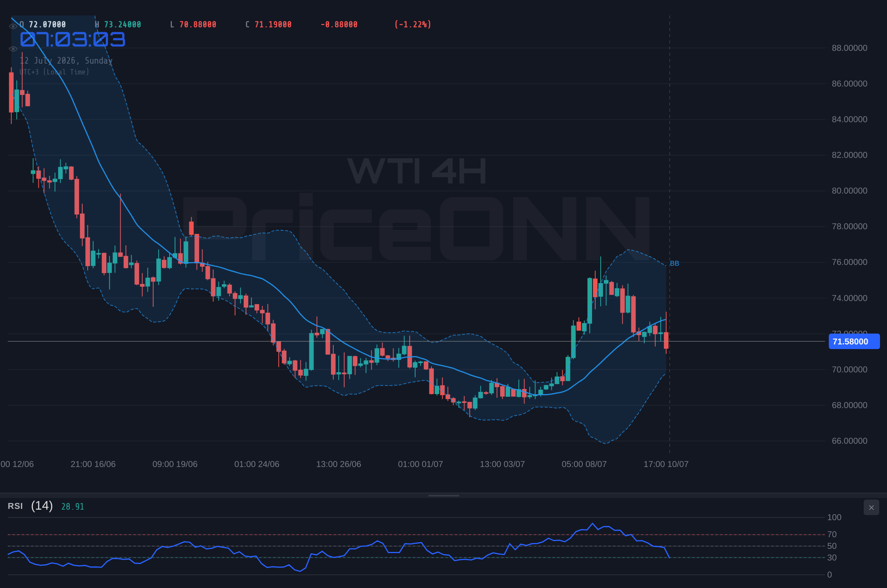Image resolution: width=887 pixels, height=588 pixels.
Task: Click the 09:00 19/06 time axis label
Action: coord(175,464)
